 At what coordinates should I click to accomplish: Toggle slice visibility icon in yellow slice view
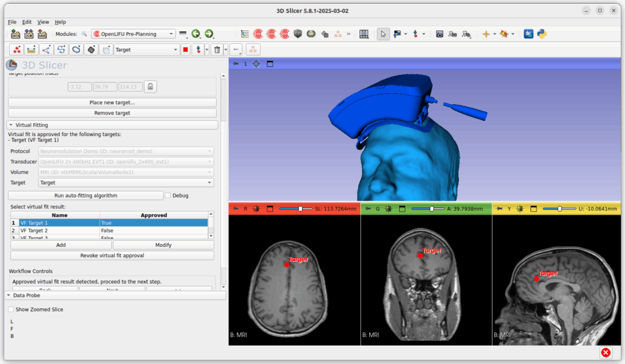[520, 209]
